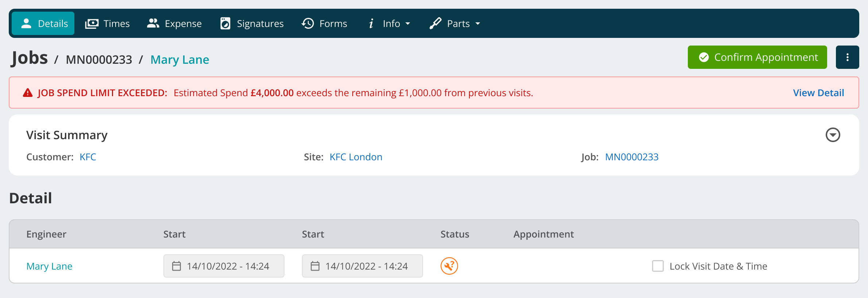Screen dimensions: 868x298
Task: Open the KFC London site link
Action: (356, 157)
